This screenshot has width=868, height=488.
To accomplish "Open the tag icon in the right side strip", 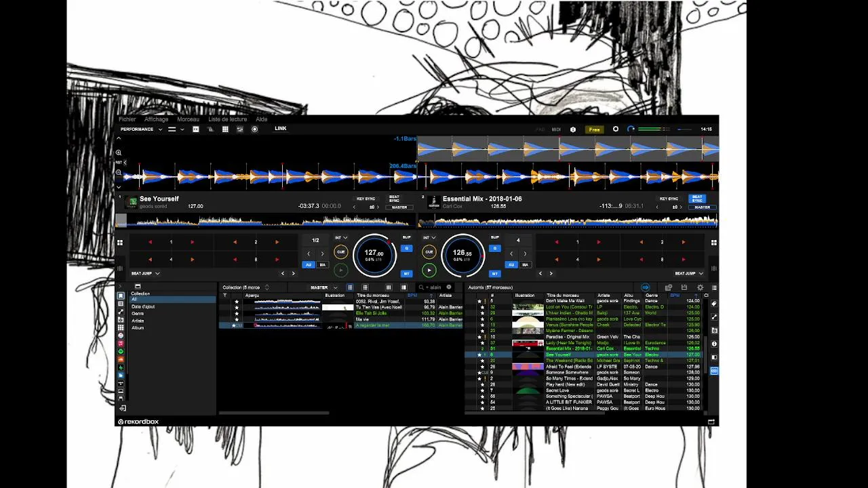I will point(714,304).
